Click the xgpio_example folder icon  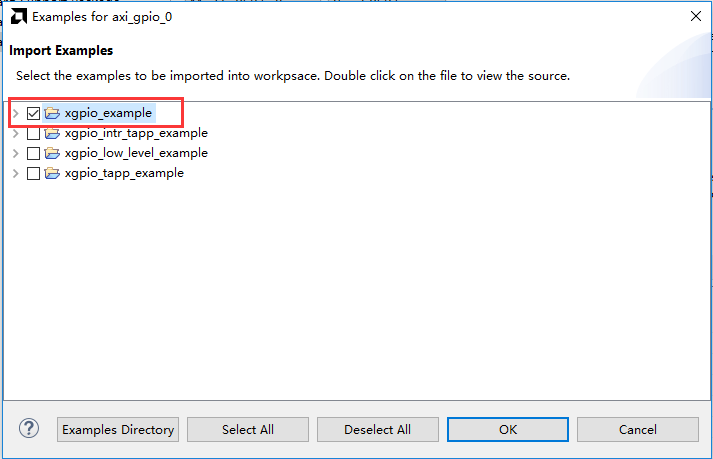52,113
